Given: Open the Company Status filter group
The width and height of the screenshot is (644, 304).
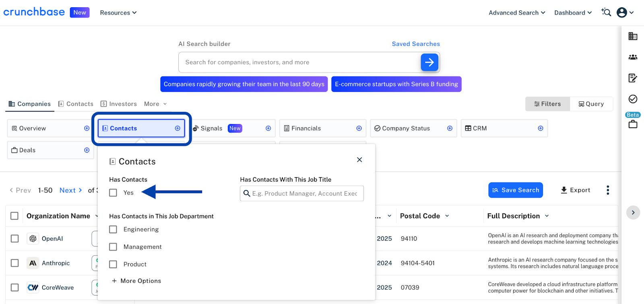Looking at the screenshot, I should click(x=413, y=128).
